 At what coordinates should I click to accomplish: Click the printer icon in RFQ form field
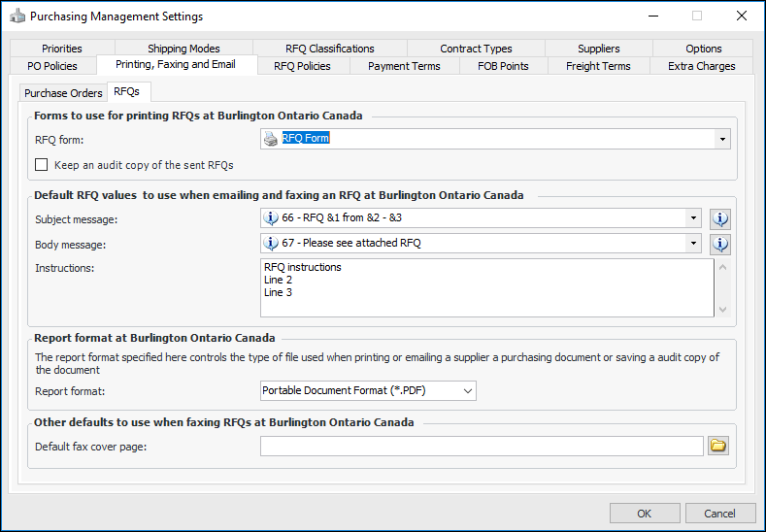[x=271, y=139]
